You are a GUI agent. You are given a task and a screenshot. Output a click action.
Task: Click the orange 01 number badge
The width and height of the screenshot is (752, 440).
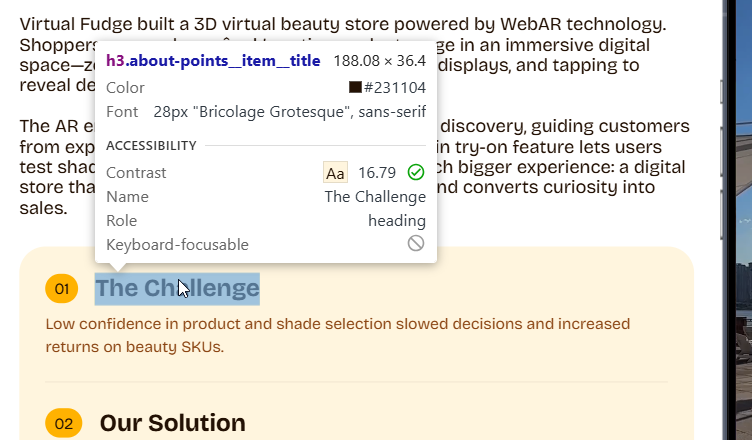coord(62,289)
